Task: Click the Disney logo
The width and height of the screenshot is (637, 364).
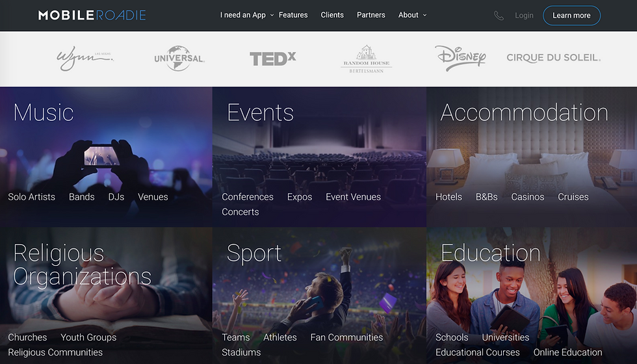Action: click(x=460, y=58)
